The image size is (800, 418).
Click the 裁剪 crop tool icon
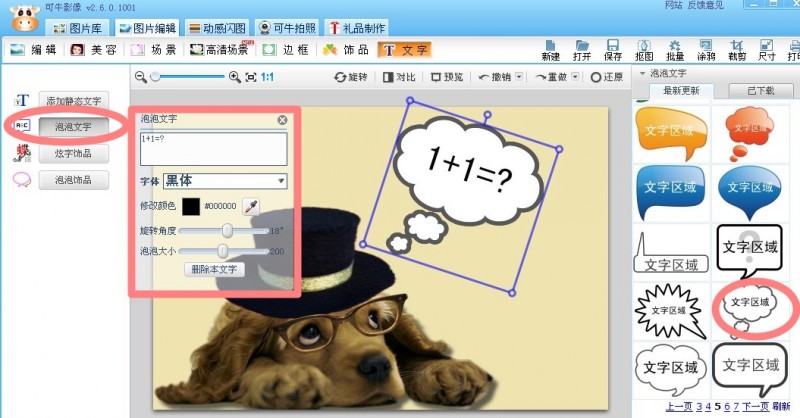coord(737,51)
